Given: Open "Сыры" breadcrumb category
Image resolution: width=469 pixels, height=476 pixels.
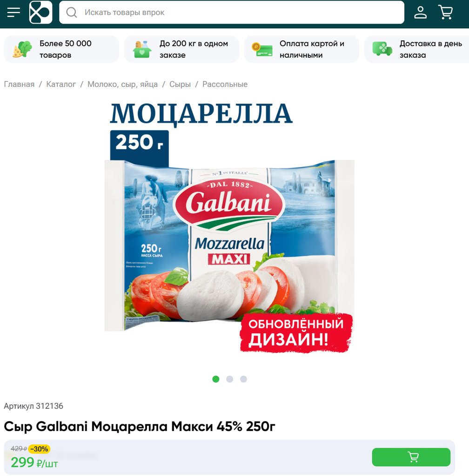Looking at the screenshot, I should pyautogui.click(x=180, y=84).
